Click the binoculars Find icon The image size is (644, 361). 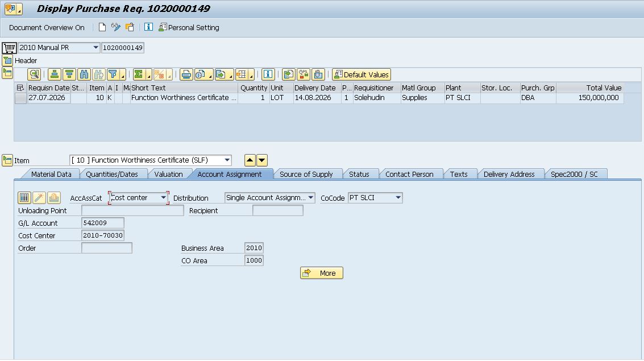(x=84, y=74)
